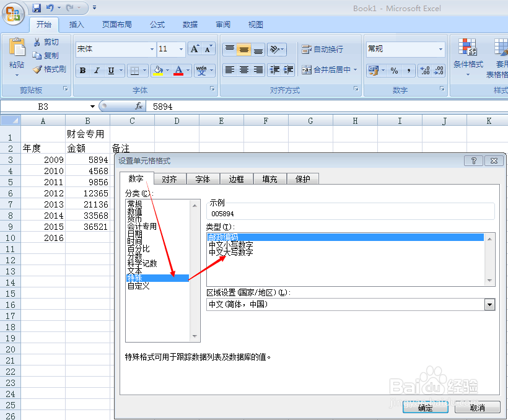The height and width of the screenshot is (420, 508).
Task: Open number format dropdown (常规)
Action: pyautogui.click(x=440, y=50)
